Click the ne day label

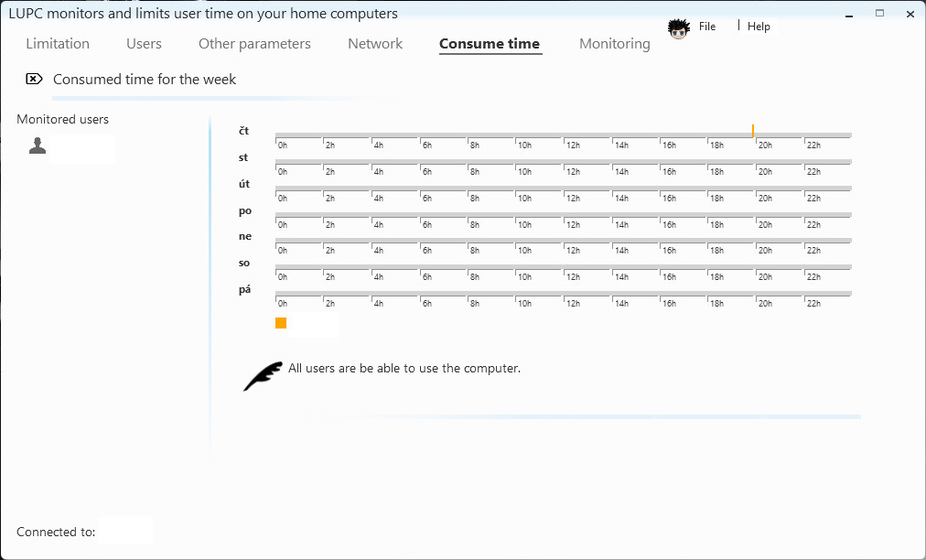[x=245, y=236]
